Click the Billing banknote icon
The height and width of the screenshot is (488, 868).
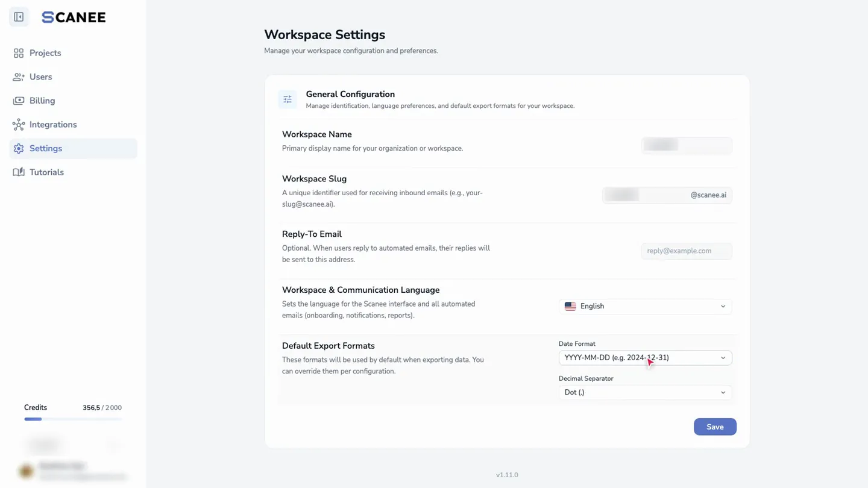click(19, 101)
